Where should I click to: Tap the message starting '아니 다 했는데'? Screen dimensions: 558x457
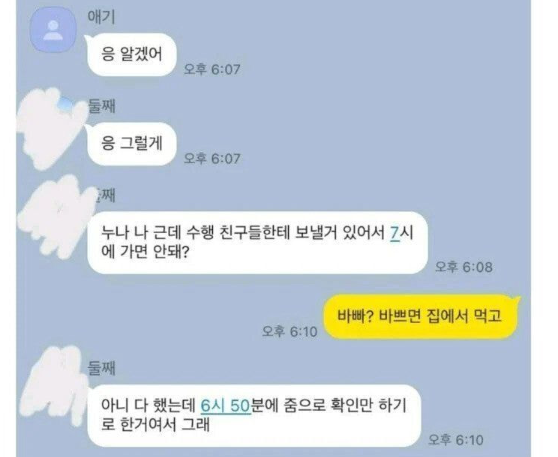click(x=254, y=415)
